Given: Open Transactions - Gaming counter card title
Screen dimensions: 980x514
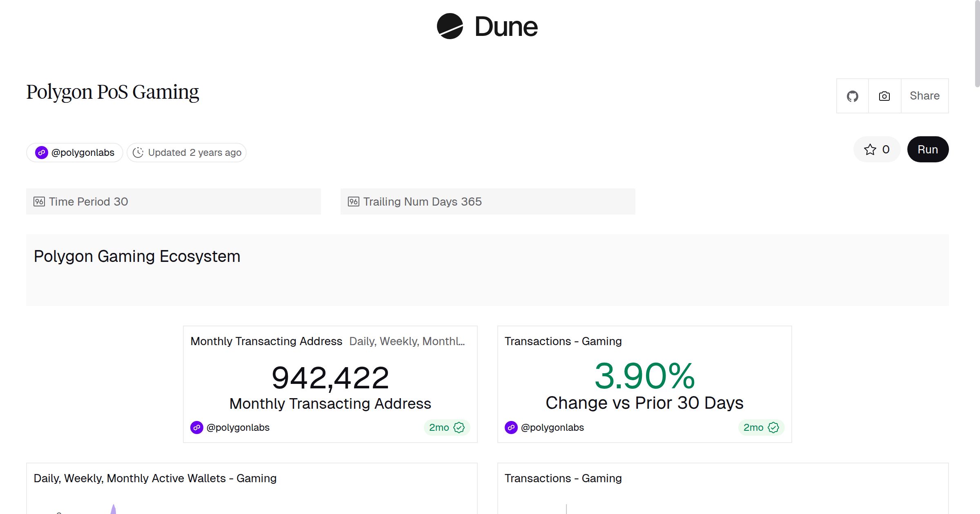Looking at the screenshot, I should pos(563,341).
